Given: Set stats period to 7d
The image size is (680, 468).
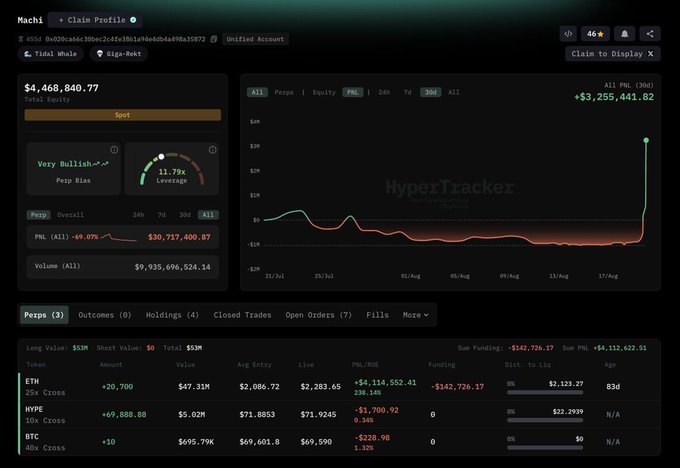Looking at the screenshot, I should tap(161, 215).
